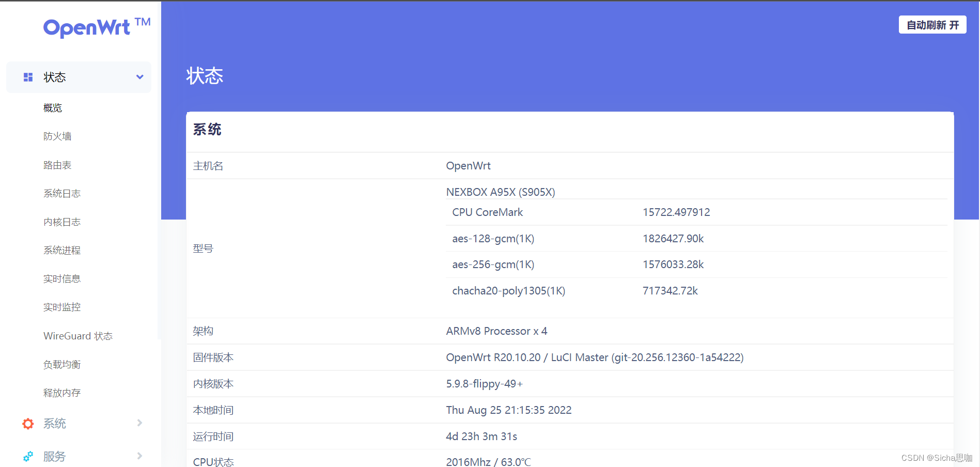Open the 概览 overview page

(53, 108)
